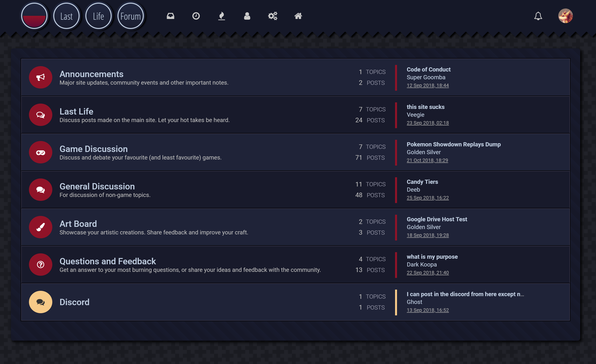This screenshot has width=596, height=364.
Task: Click the Art Board paintbrush icon
Action: click(x=41, y=227)
